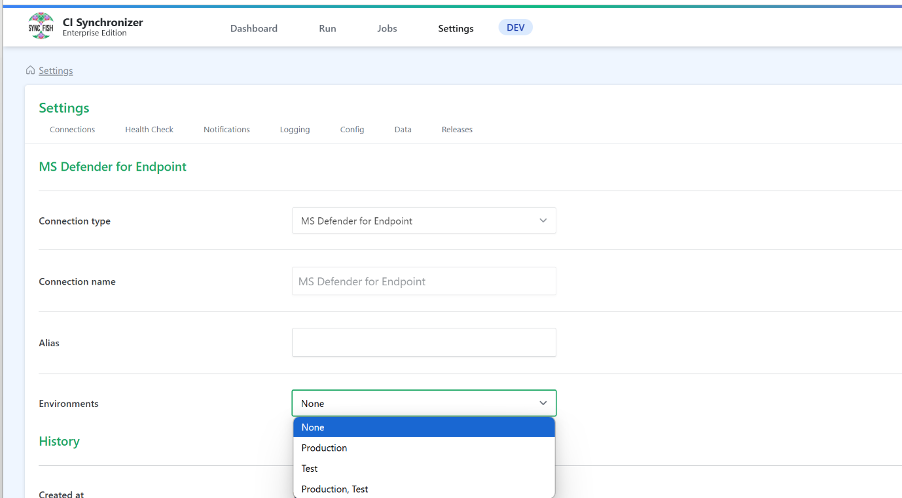Click the Settings page heading
Image resolution: width=902 pixels, height=498 pixels.
click(64, 108)
